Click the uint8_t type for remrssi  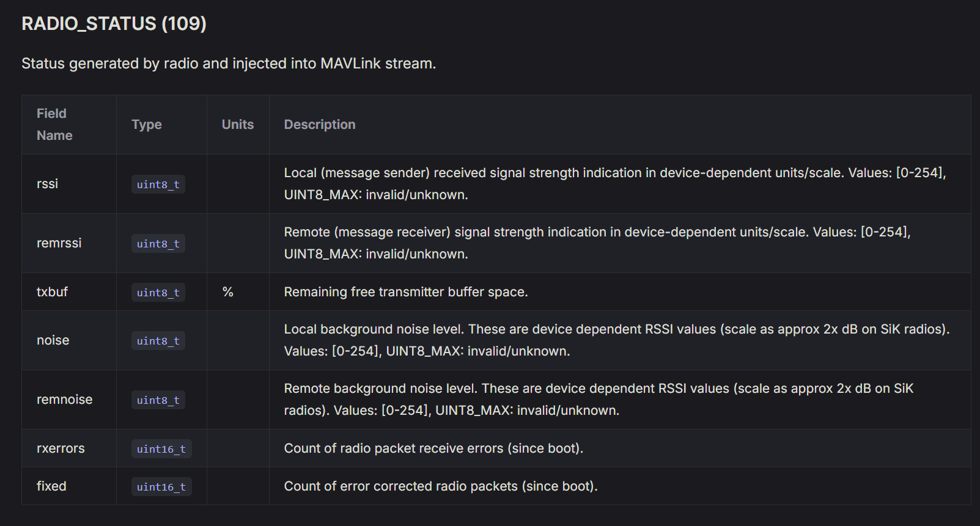158,244
